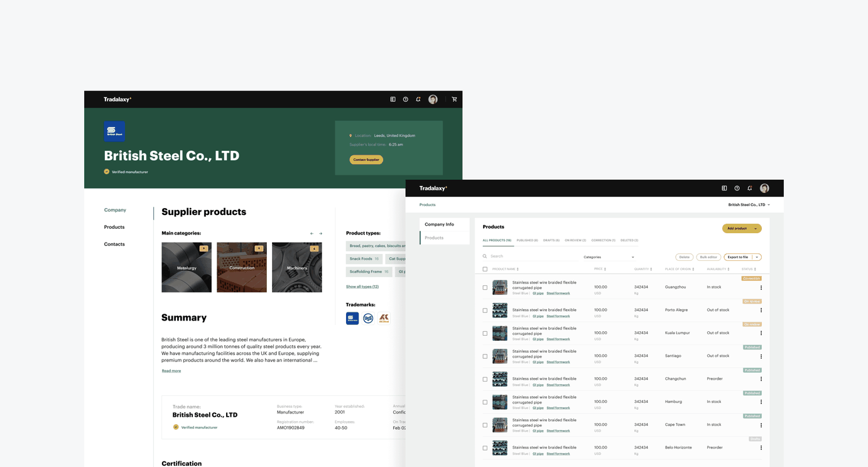Open three-dot menu for Porto Alegre row
Viewport: 868px width, 467px height.
point(761,310)
